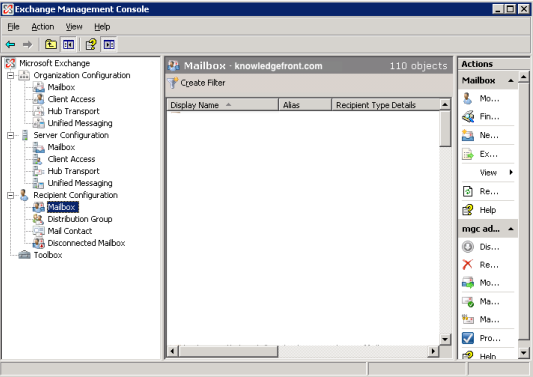
Task: Sort by the Display Name column header
Action: click(223, 105)
